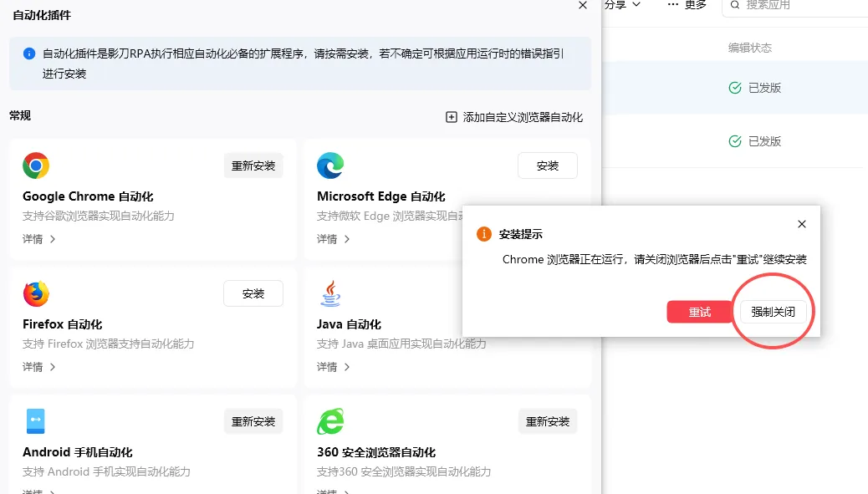868x494 pixels.
Task: Open 详情 for Firefox automation
Action: [x=38, y=367]
